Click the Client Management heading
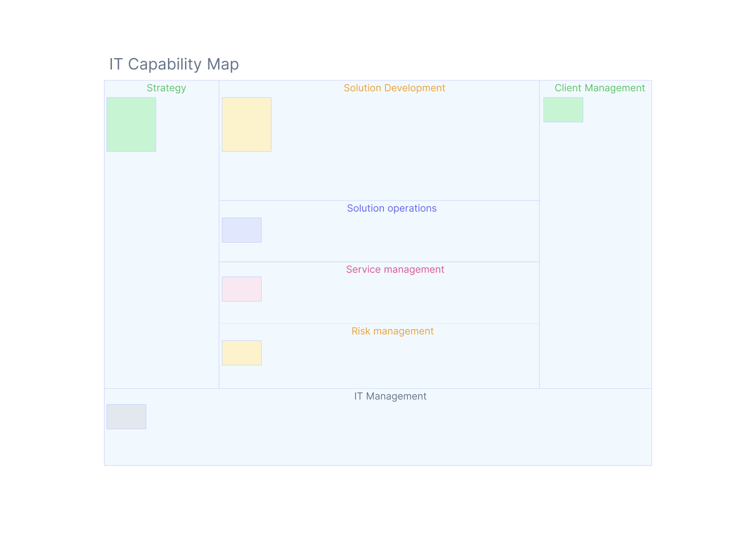The width and height of the screenshot is (756, 546). pyautogui.click(x=599, y=88)
